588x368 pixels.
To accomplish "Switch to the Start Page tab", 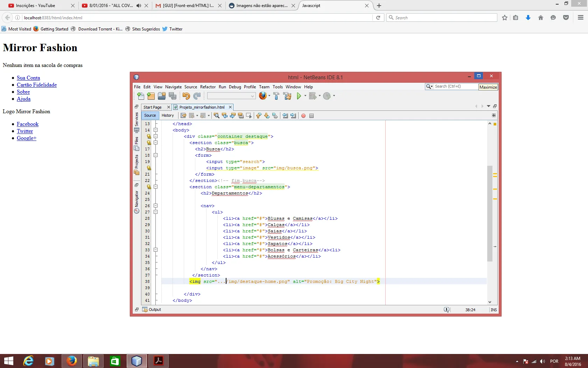I will pyautogui.click(x=153, y=107).
